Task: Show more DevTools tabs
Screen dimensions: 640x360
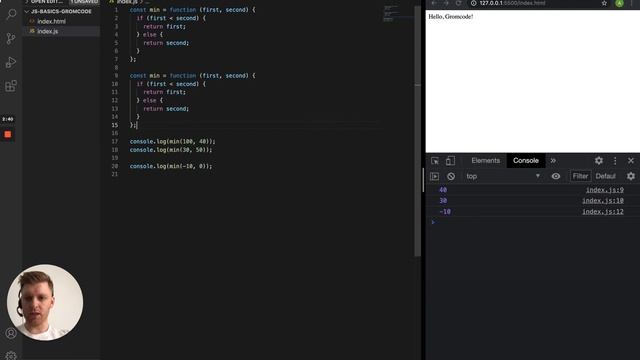Action: tap(553, 161)
